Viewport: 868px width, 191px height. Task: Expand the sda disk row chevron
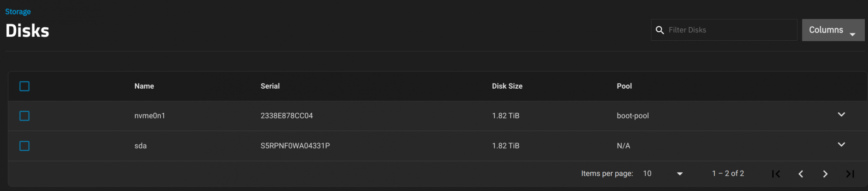(x=841, y=144)
